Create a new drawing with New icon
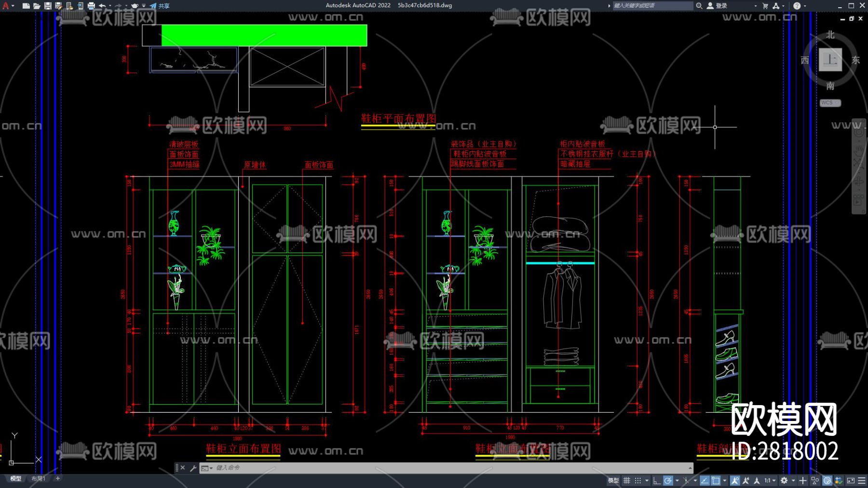The height and width of the screenshot is (488, 868). click(26, 6)
